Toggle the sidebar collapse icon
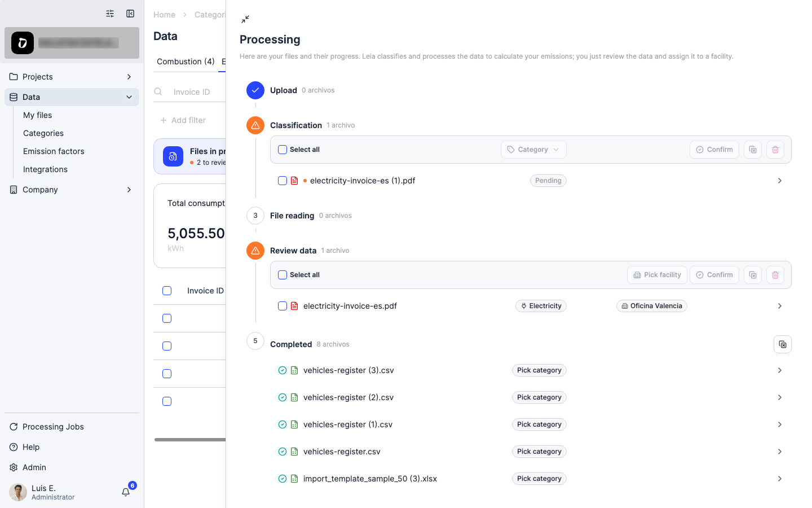Viewport: 812px width, 508px height. [x=130, y=14]
